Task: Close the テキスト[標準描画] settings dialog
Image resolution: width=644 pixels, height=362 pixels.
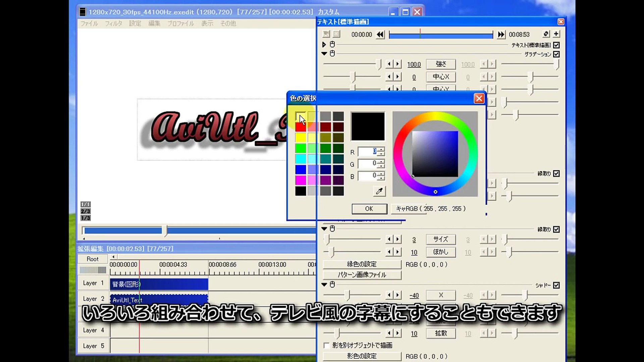Action: (x=561, y=22)
